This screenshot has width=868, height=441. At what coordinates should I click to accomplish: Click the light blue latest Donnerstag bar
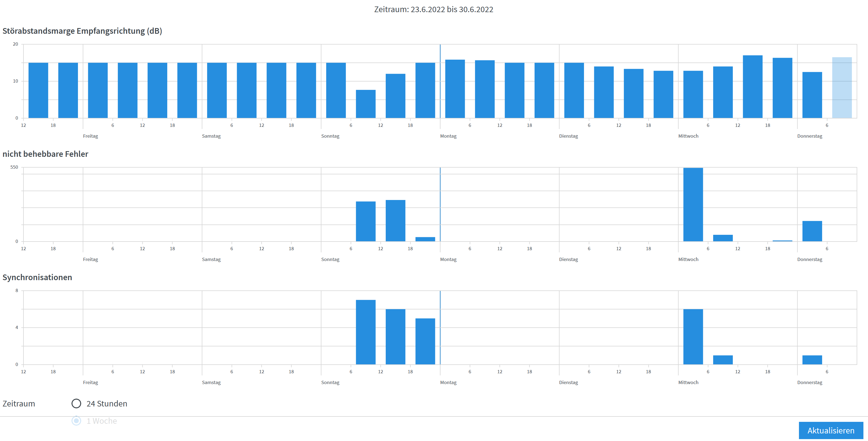coord(842,88)
